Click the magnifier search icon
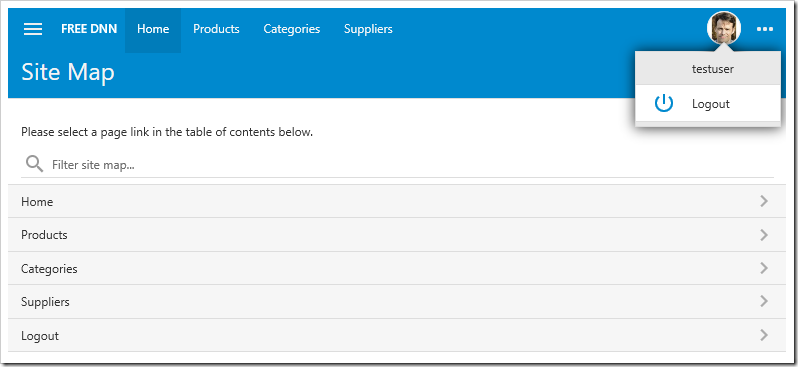Viewport: 798px width, 367px height. 35,164
